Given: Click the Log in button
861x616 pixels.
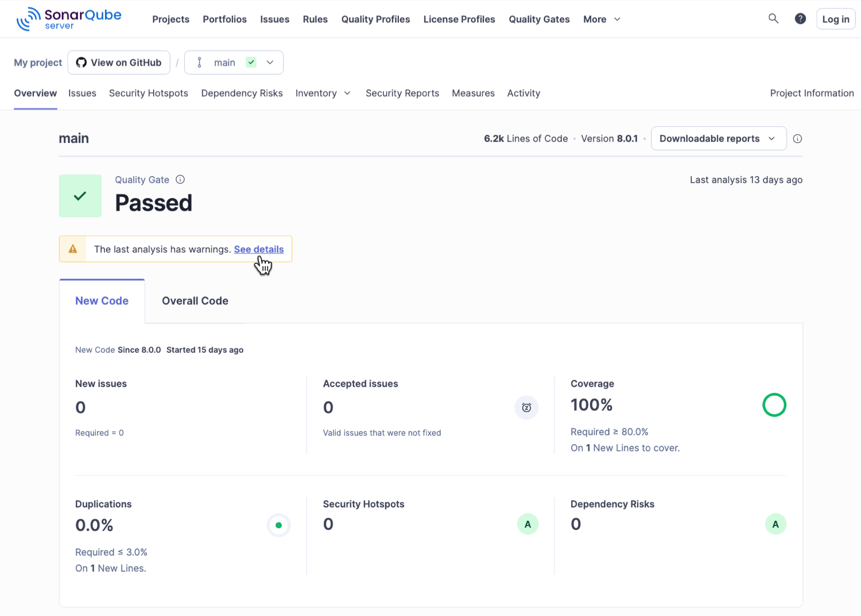Looking at the screenshot, I should coord(835,18).
